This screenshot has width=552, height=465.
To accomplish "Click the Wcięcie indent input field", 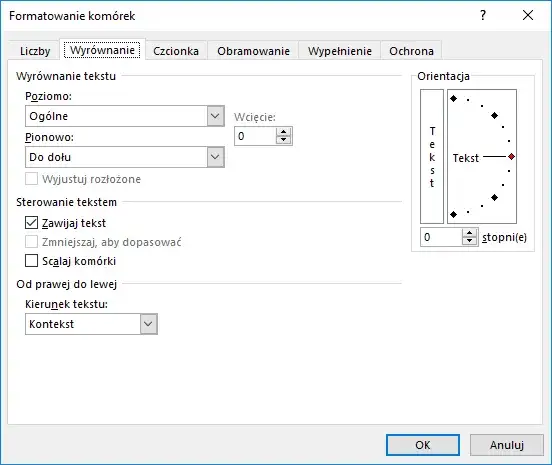I will 255,136.
